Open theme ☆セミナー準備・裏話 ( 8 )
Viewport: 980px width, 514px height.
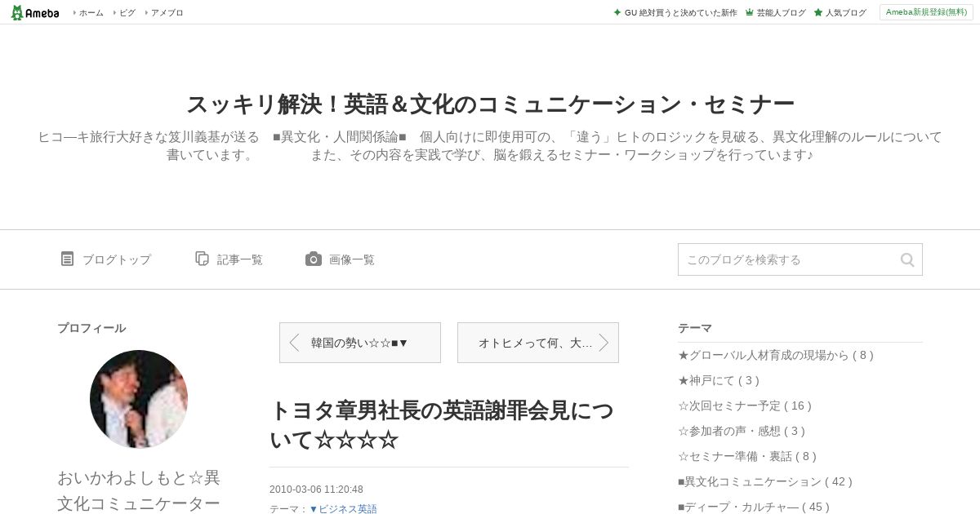[x=747, y=456]
